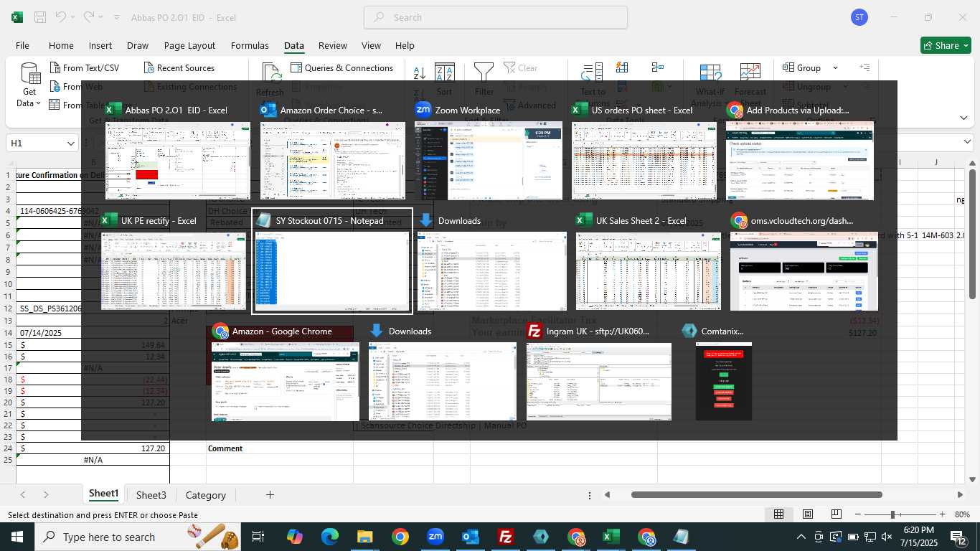Click in the Search box

pos(496,17)
